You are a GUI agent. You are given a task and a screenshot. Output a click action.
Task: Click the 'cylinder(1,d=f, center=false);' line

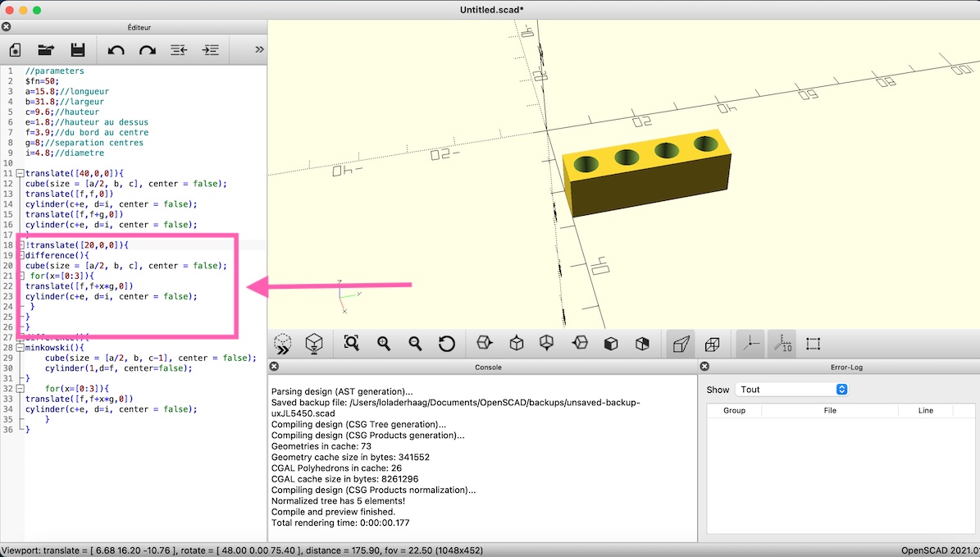coord(119,368)
